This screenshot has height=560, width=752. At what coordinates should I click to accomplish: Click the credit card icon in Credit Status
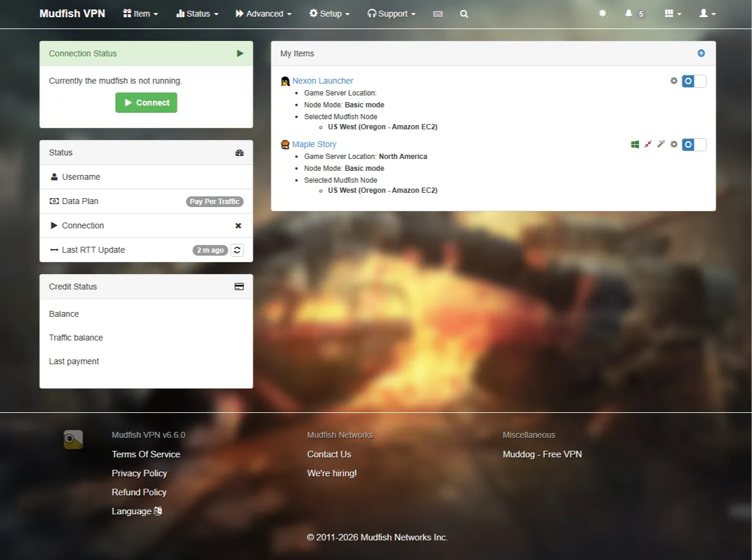click(239, 287)
